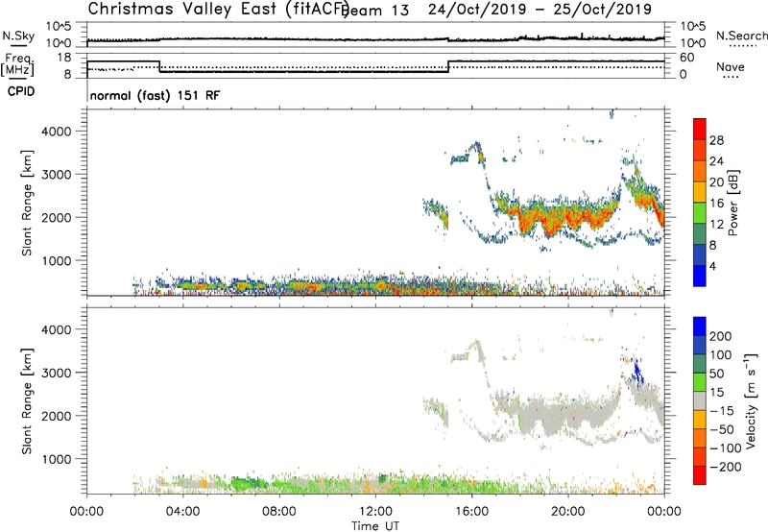Click the '60' tick on the Nave axis

pyautogui.click(x=687, y=58)
